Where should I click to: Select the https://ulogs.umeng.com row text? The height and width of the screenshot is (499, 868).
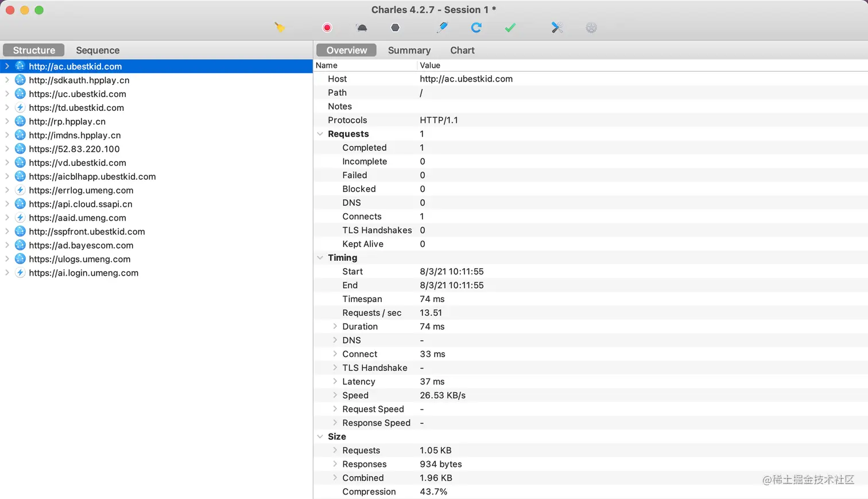coord(80,259)
